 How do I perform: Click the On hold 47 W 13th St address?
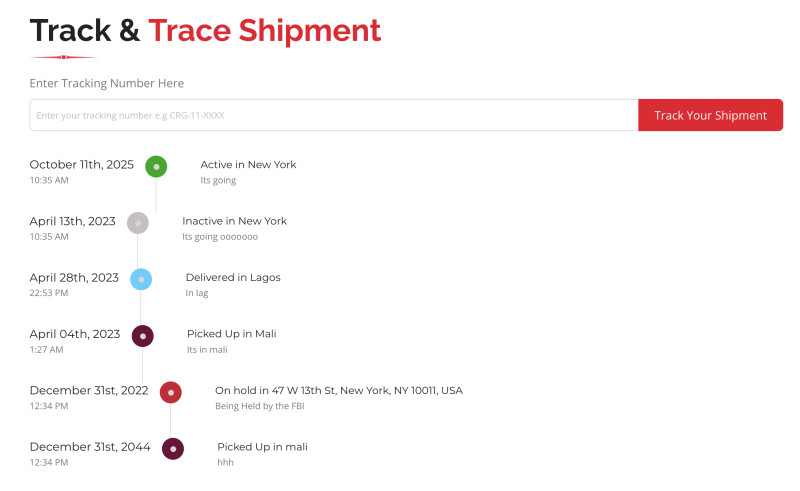339,390
